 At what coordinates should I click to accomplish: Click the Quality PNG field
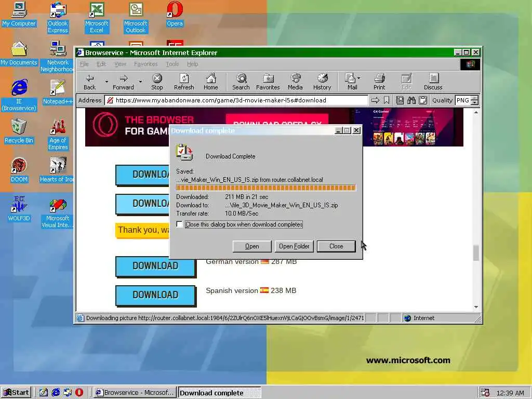pyautogui.click(x=463, y=100)
